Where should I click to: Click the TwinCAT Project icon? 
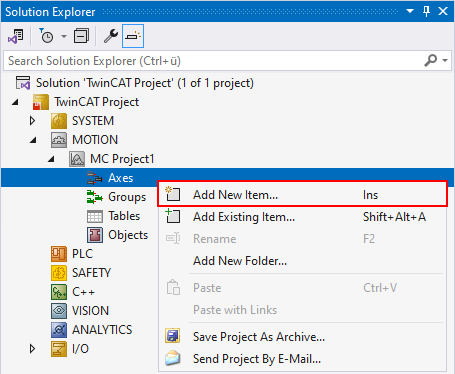(x=41, y=102)
